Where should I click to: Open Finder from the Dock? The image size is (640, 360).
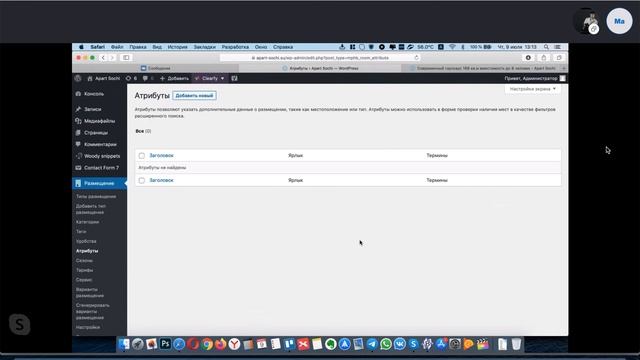[x=124, y=344]
